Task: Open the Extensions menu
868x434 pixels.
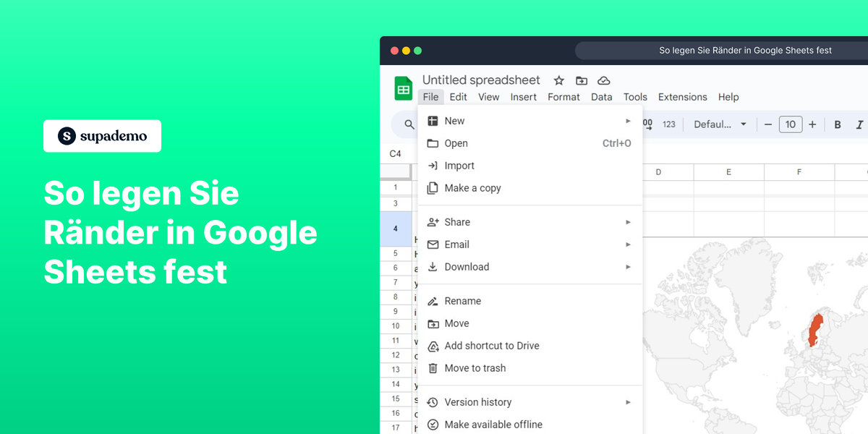Action: pos(682,97)
